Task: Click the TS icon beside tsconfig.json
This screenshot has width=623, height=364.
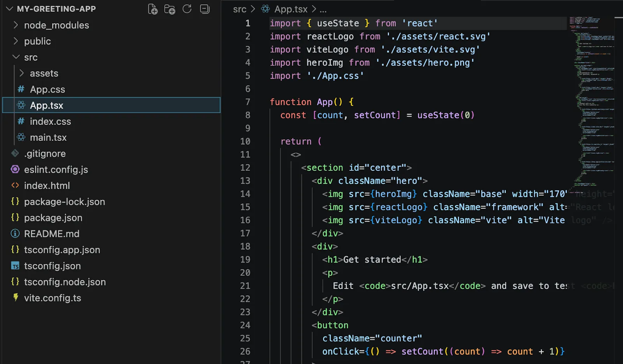Action: click(x=15, y=266)
